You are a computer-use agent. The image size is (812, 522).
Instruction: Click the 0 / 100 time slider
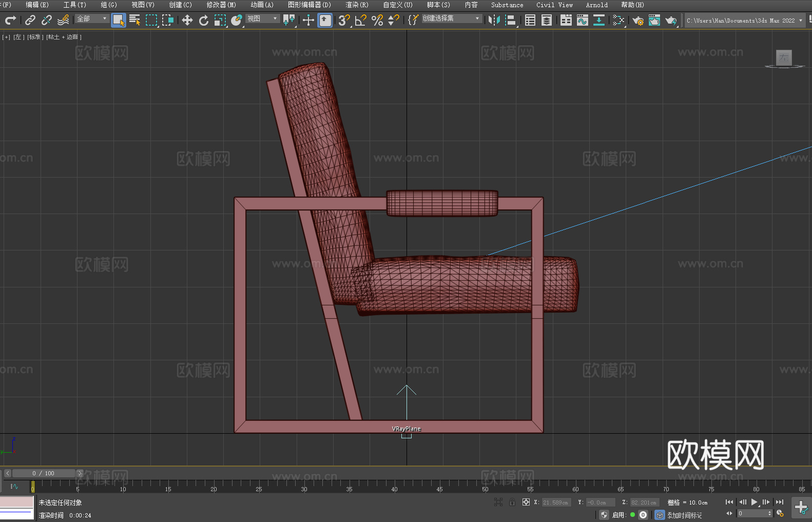point(44,473)
